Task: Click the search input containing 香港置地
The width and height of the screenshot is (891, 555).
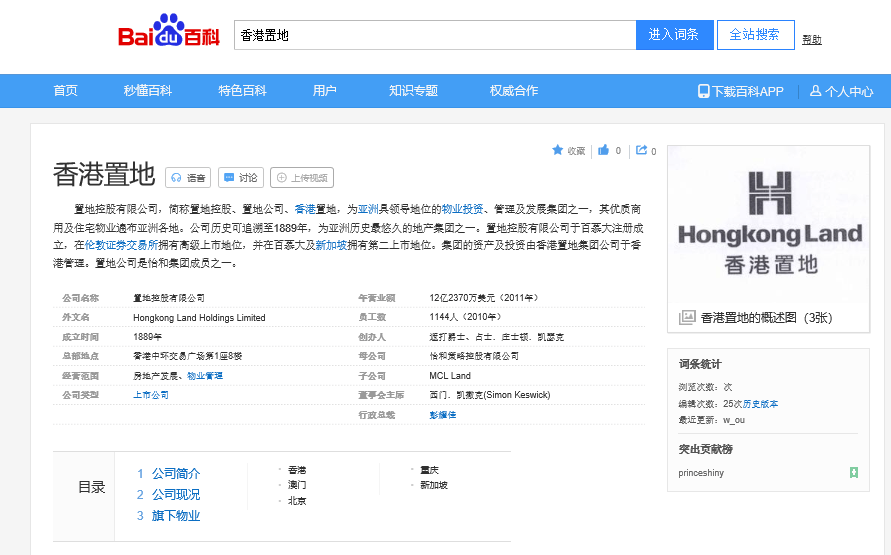Action: (x=435, y=35)
